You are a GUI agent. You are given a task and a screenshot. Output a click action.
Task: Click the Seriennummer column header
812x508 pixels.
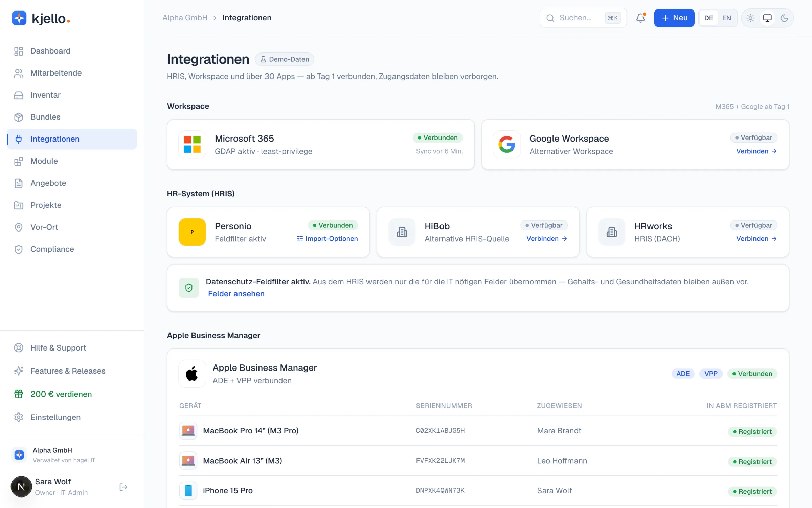click(x=444, y=406)
